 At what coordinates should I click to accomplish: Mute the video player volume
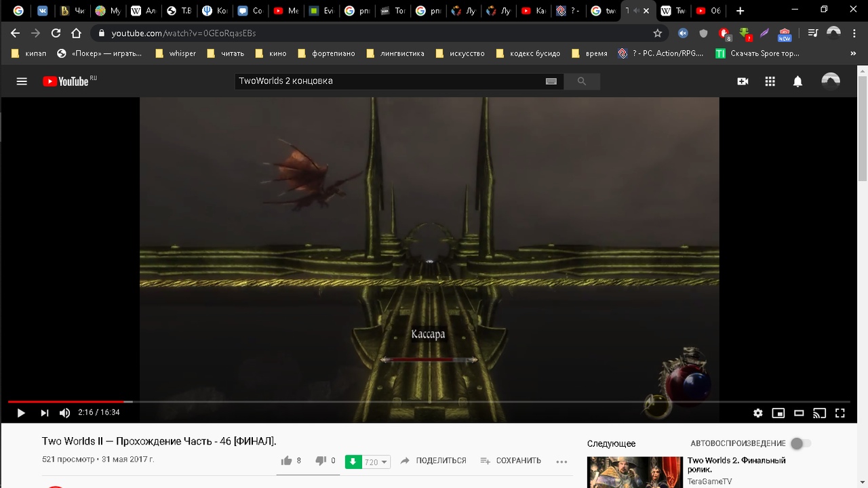[x=65, y=413]
